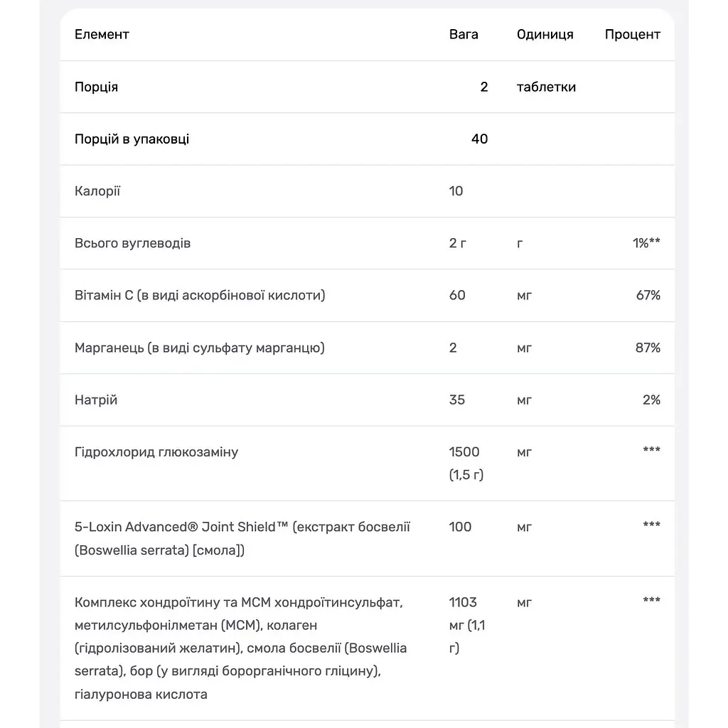Screen dimensions: 728x728
Task: Click the 1%** percent value
Action: click(646, 243)
